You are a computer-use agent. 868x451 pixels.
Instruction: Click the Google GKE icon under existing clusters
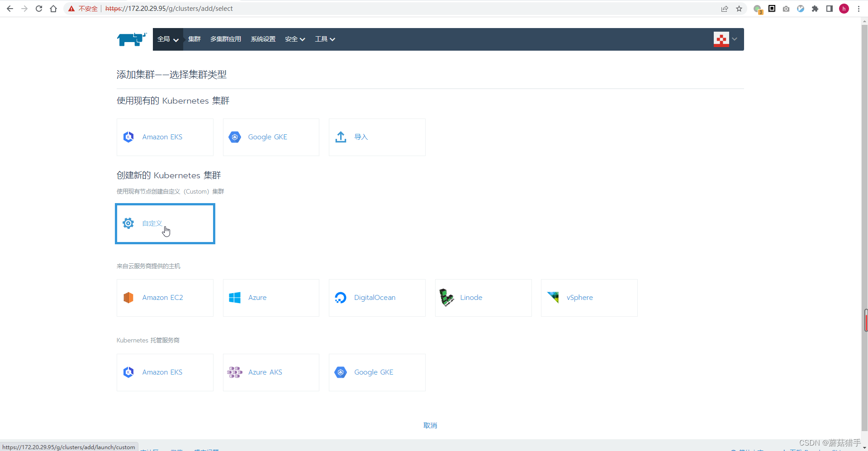click(x=235, y=137)
